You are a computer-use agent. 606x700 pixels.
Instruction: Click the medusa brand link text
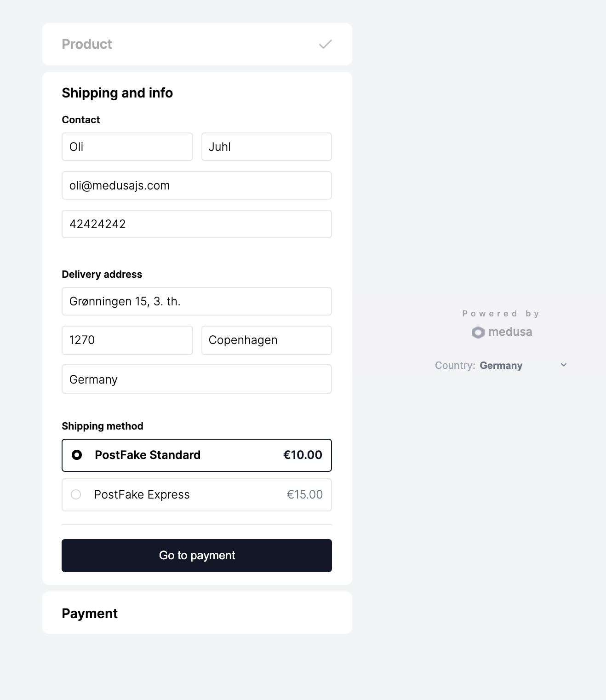pyautogui.click(x=510, y=332)
